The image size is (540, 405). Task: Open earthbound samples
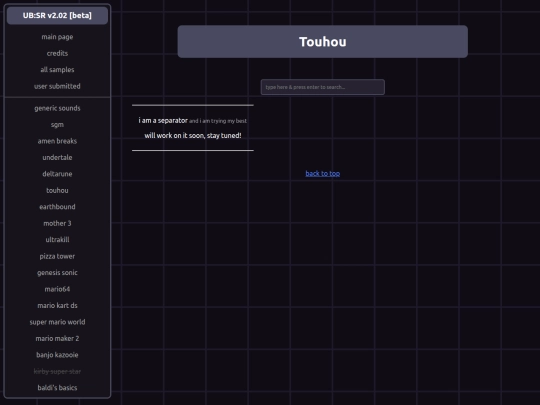click(57, 207)
